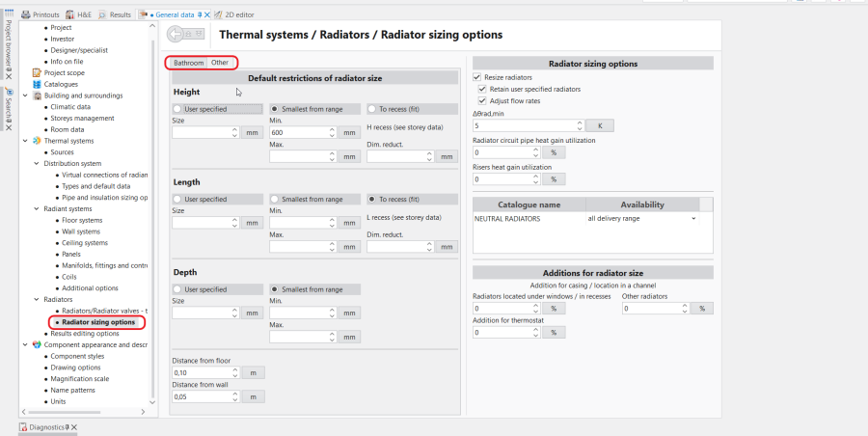Open Drawing options tree item
The image size is (868, 436).
(75, 368)
